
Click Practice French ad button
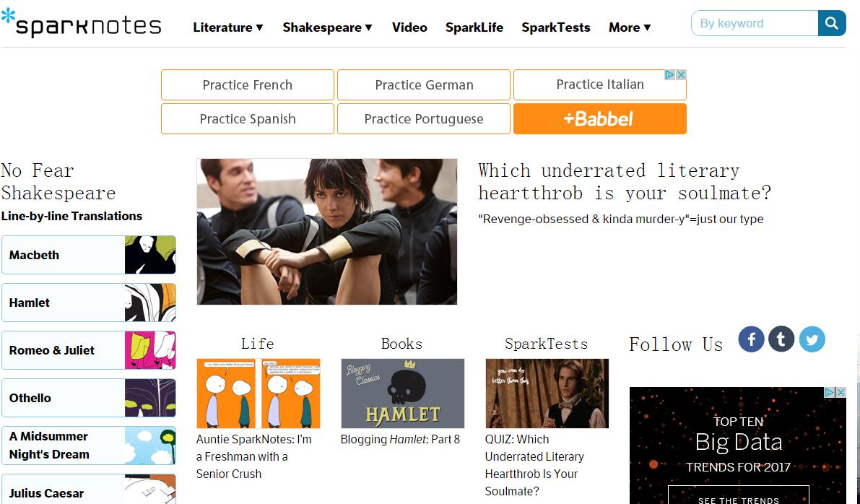coord(248,85)
